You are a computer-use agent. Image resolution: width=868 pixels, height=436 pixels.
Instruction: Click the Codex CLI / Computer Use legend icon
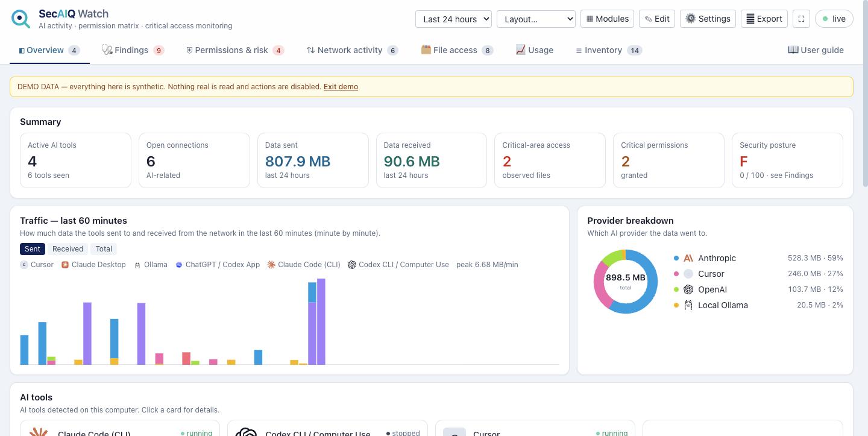coord(352,265)
